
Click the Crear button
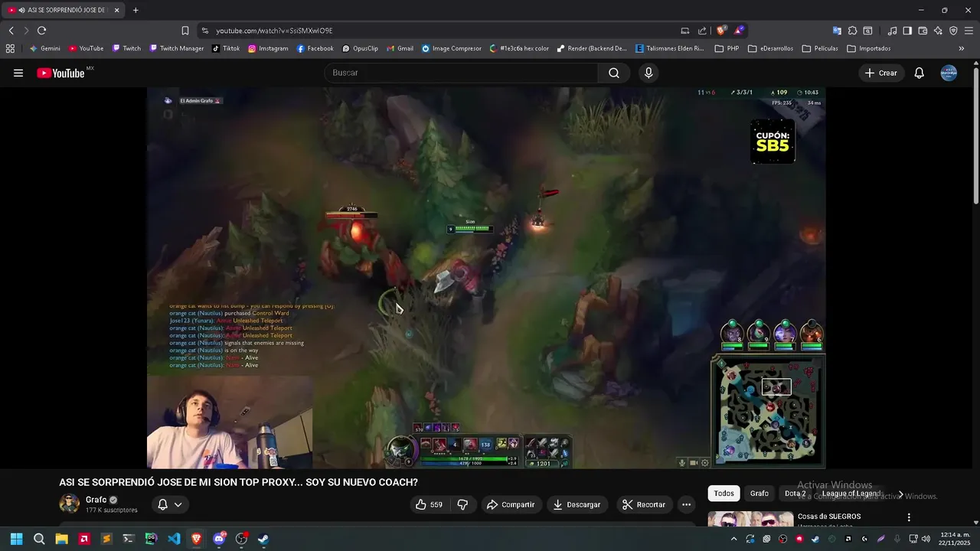880,73
